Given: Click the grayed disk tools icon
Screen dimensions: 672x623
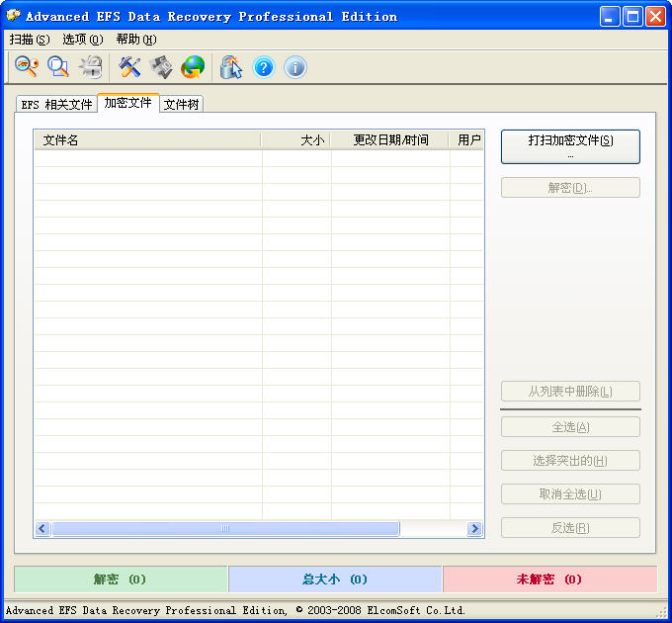Looking at the screenshot, I should coord(161,67).
